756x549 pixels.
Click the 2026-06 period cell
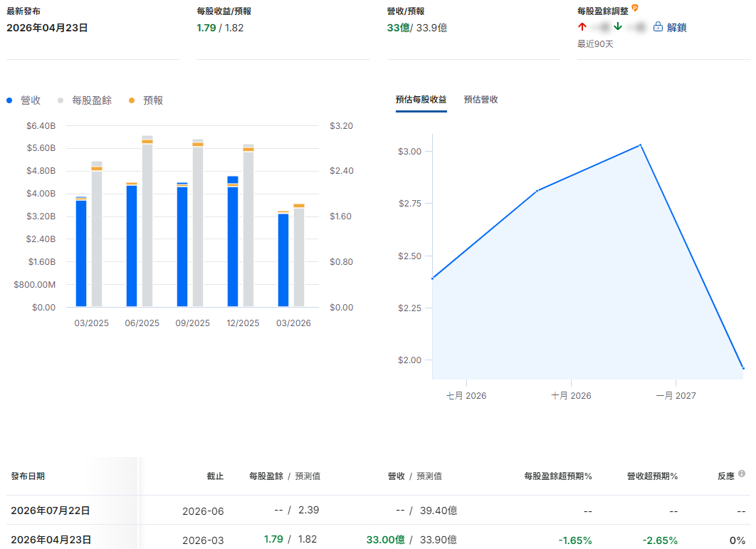203,511
